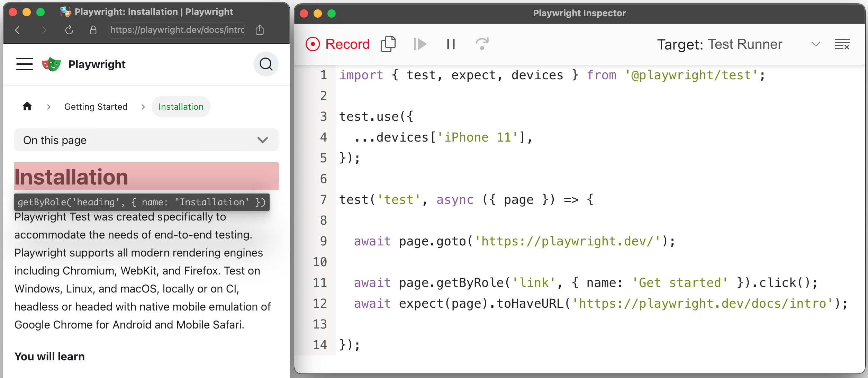Click the Resume play icon in Inspector
This screenshot has width=868, height=378.
[x=420, y=44]
